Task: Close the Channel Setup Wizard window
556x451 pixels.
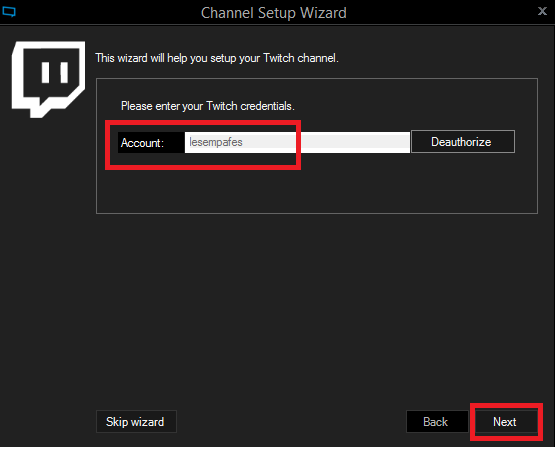Action: click(542, 11)
